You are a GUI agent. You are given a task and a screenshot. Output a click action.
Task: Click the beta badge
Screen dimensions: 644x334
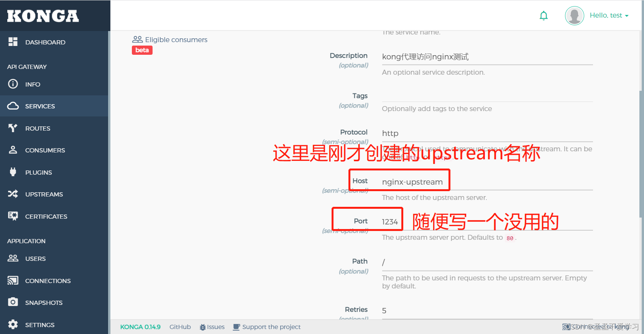142,50
